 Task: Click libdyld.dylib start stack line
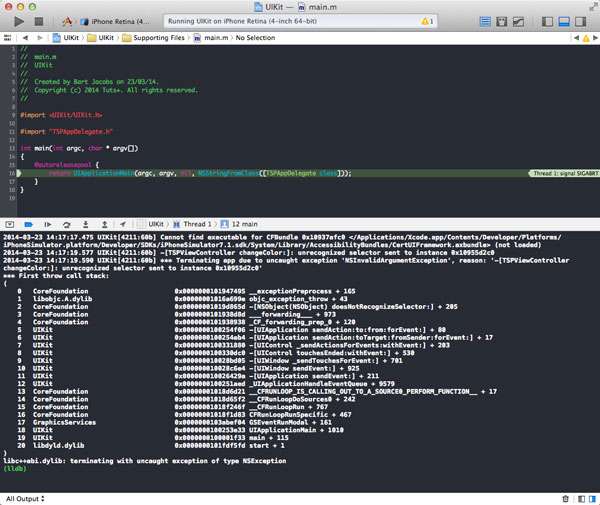[150, 446]
